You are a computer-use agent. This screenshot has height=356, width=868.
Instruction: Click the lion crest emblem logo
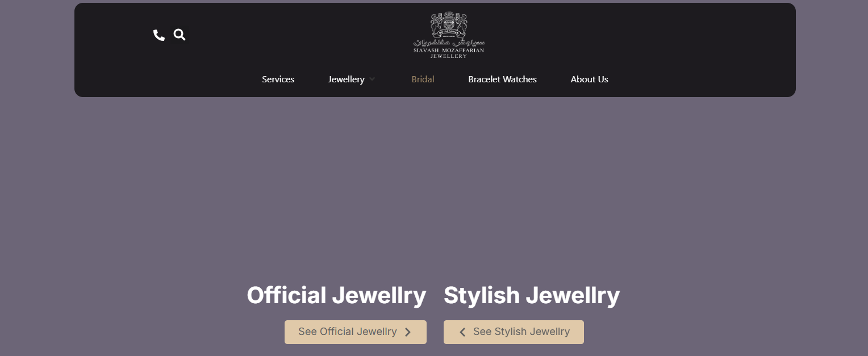click(449, 24)
